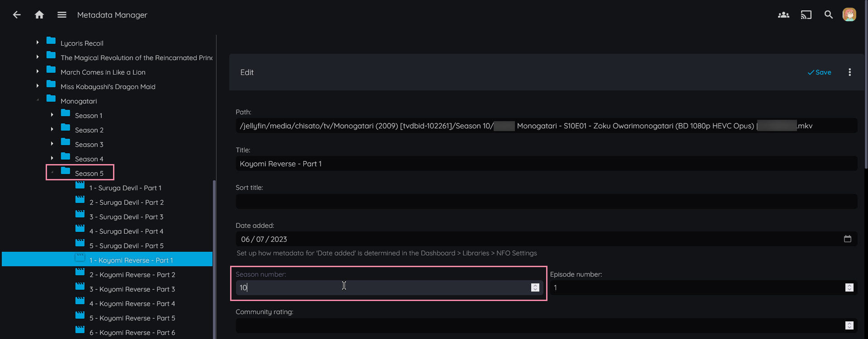Select episode 3 - Suruga Devil - Part 3
This screenshot has height=339, width=868.
point(126,217)
